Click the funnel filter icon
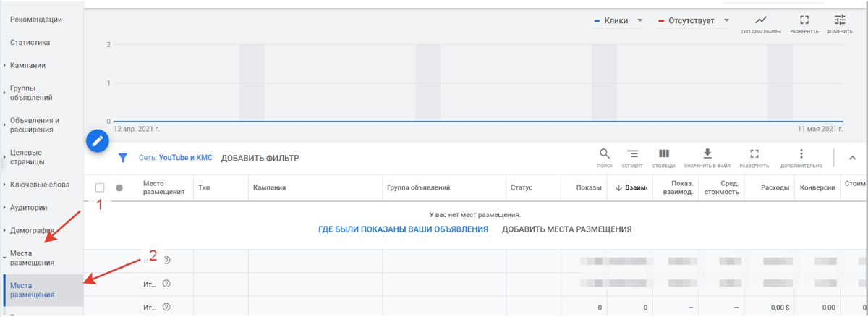This screenshot has height=317, width=868. point(123,158)
